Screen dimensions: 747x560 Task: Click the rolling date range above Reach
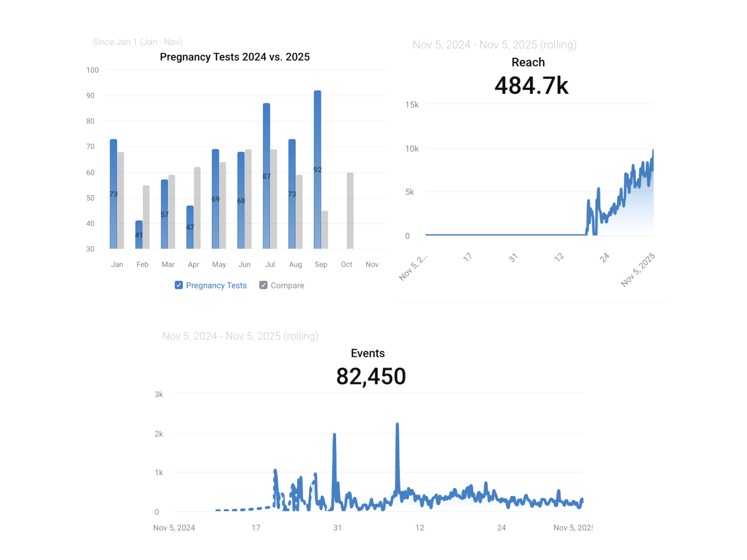pyautogui.click(x=494, y=45)
